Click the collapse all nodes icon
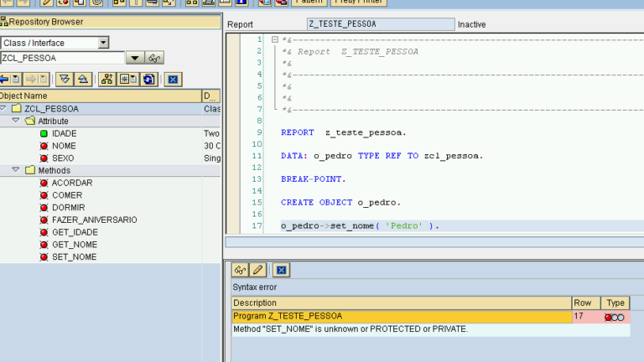This screenshot has width=644, height=362. 83,80
